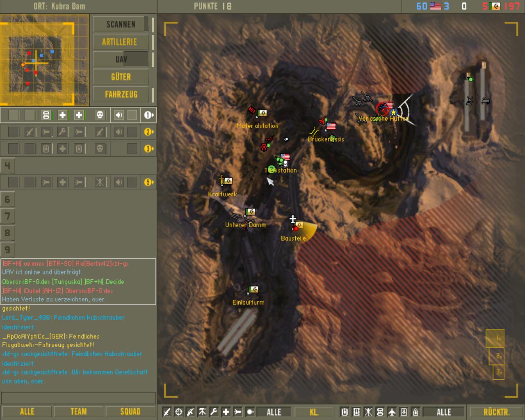Select the medic cross member in squad 5

point(62,182)
